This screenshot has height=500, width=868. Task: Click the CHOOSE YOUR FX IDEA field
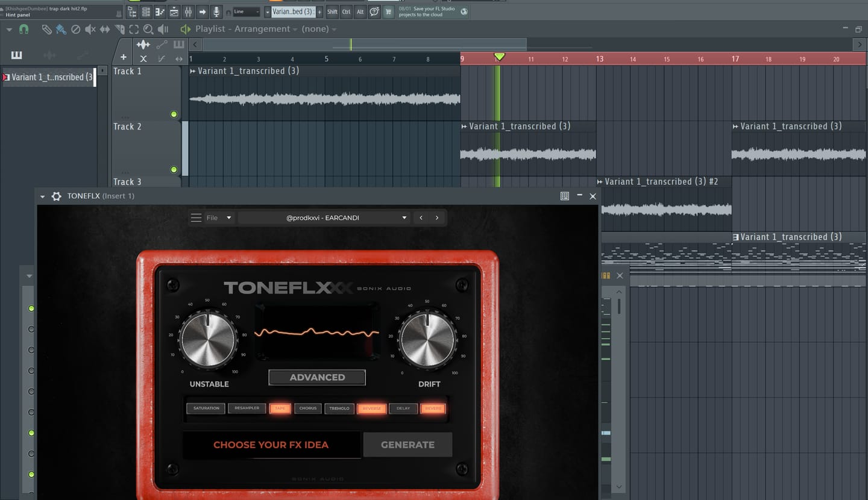coord(271,445)
